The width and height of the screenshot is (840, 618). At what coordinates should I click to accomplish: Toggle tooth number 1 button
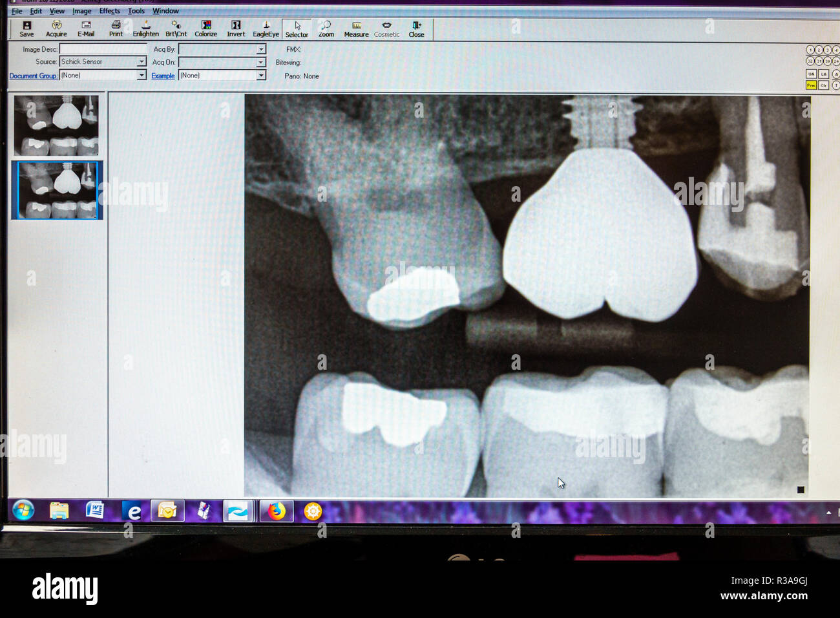(810, 50)
